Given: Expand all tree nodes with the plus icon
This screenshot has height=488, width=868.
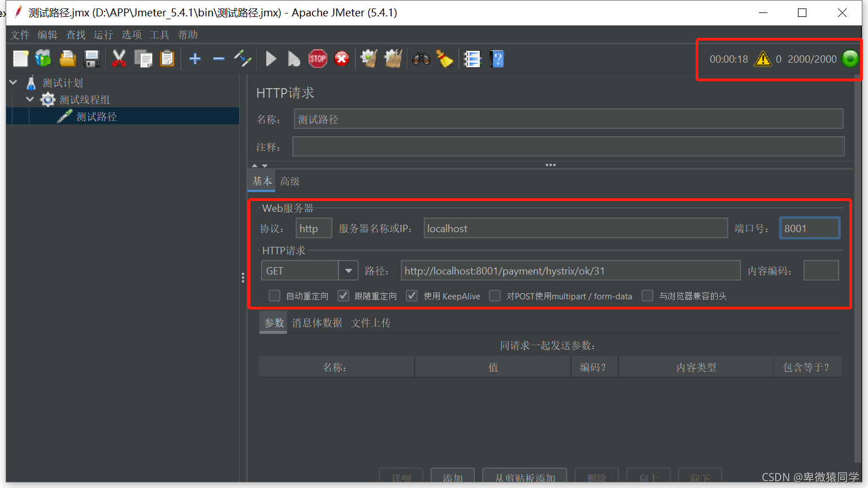Looking at the screenshot, I should click(x=195, y=59).
